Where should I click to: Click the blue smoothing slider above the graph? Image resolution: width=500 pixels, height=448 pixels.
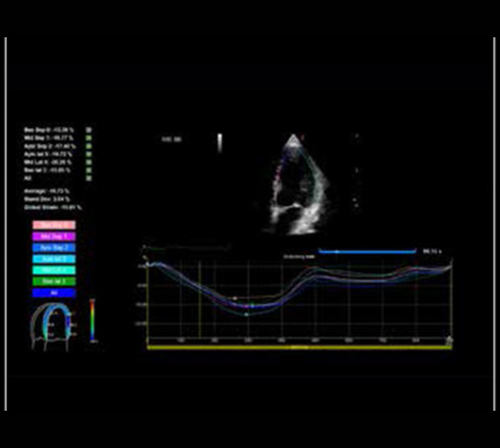point(367,252)
